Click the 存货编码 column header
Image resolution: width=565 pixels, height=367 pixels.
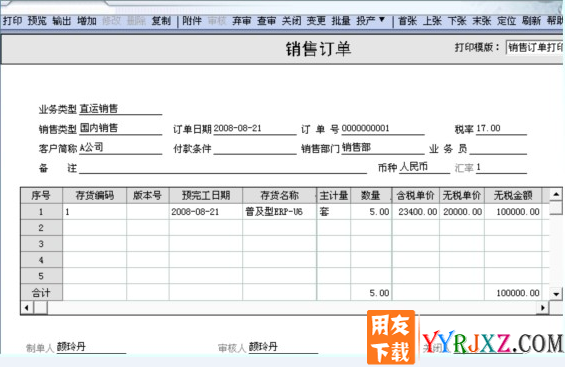click(x=94, y=196)
